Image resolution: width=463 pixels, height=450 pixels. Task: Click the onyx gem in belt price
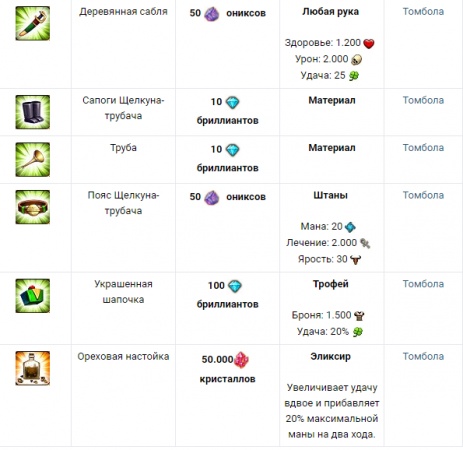(212, 198)
